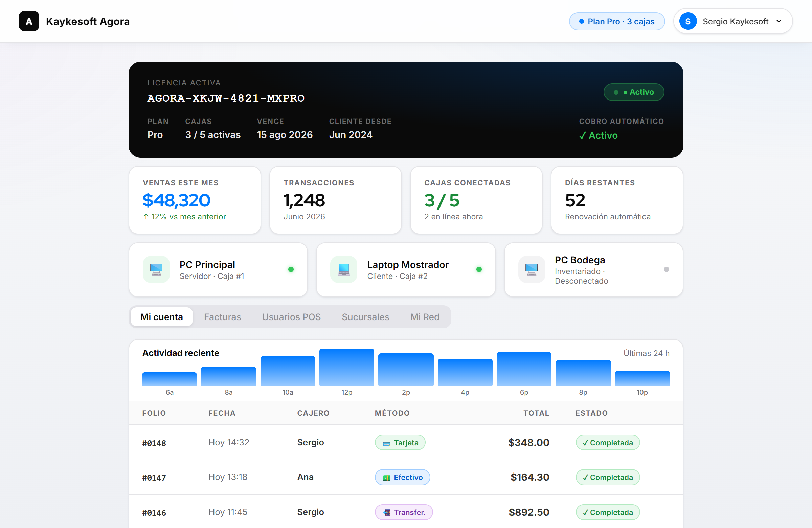Click the gray offline dot on PC Bodega
Screen dimensions: 812x528
(666, 269)
